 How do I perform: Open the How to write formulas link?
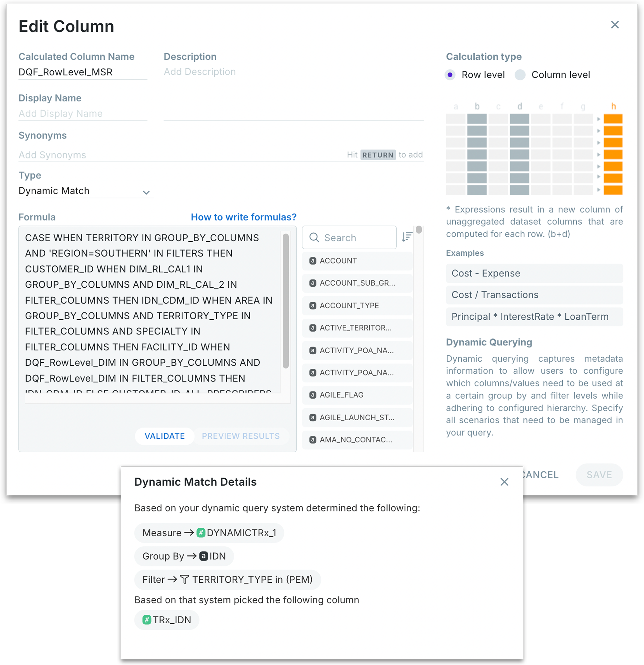(243, 217)
